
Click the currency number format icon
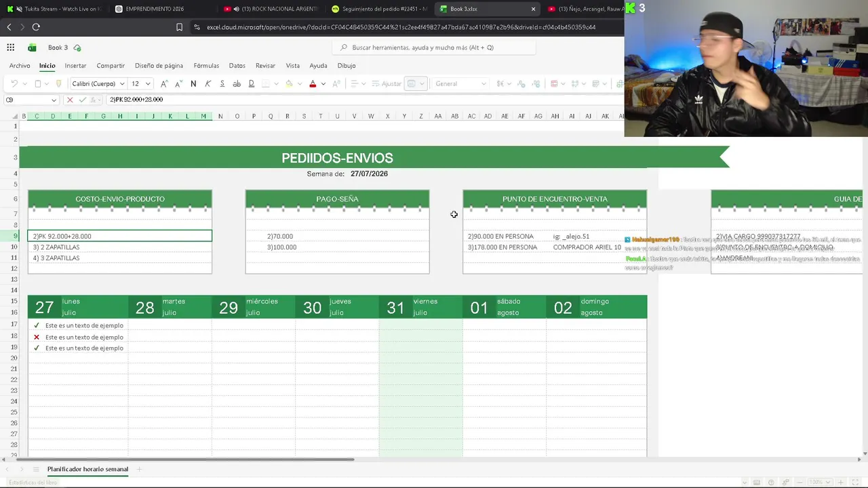(500, 84)
